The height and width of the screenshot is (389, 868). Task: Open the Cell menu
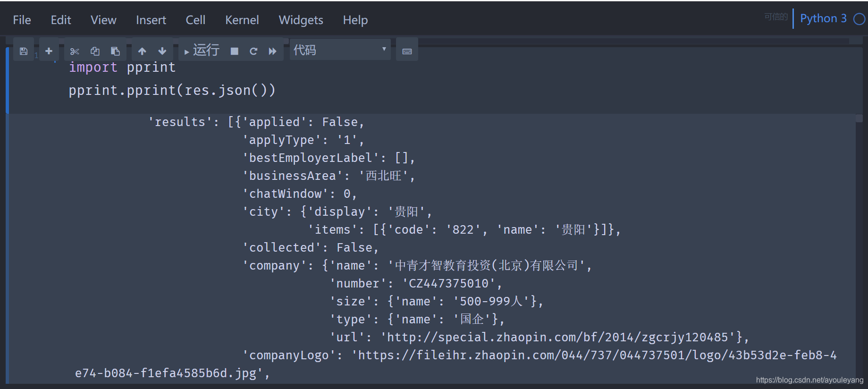click(195, 20)
